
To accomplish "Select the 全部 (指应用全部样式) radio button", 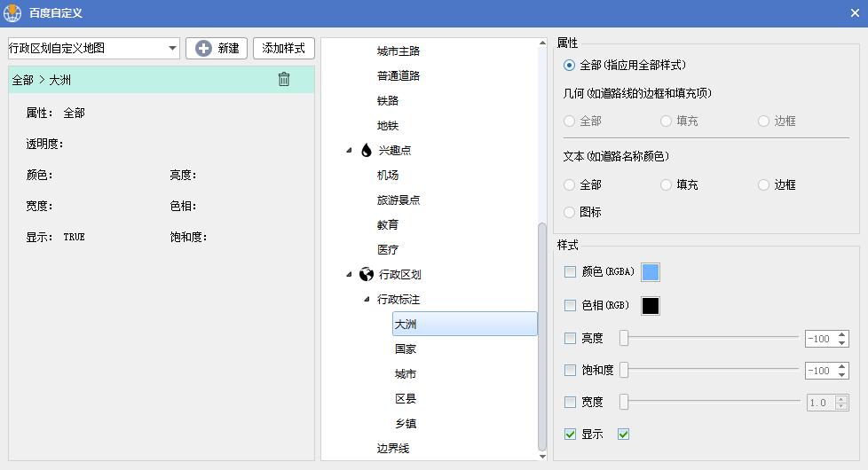I will [x=569, y=66].
